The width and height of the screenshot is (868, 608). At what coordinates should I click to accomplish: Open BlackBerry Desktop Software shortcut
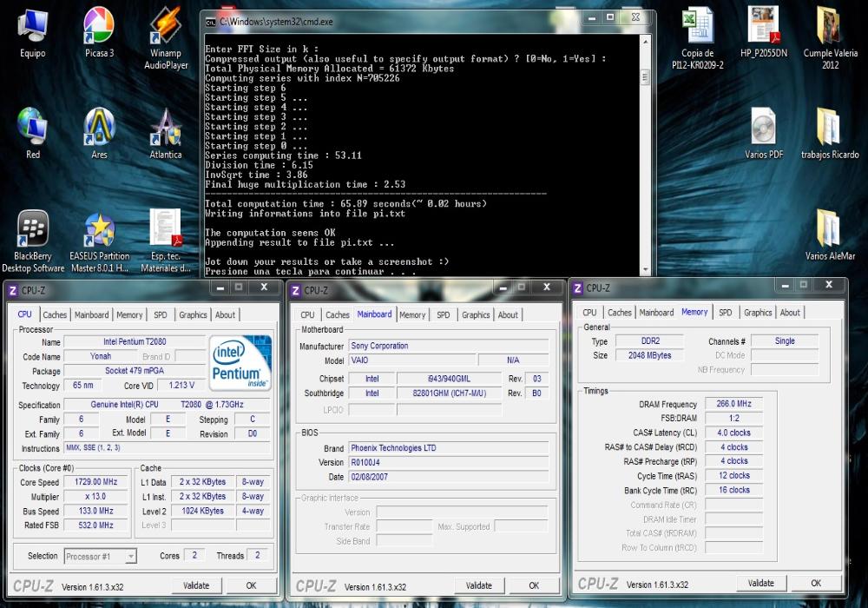point(33,241)
